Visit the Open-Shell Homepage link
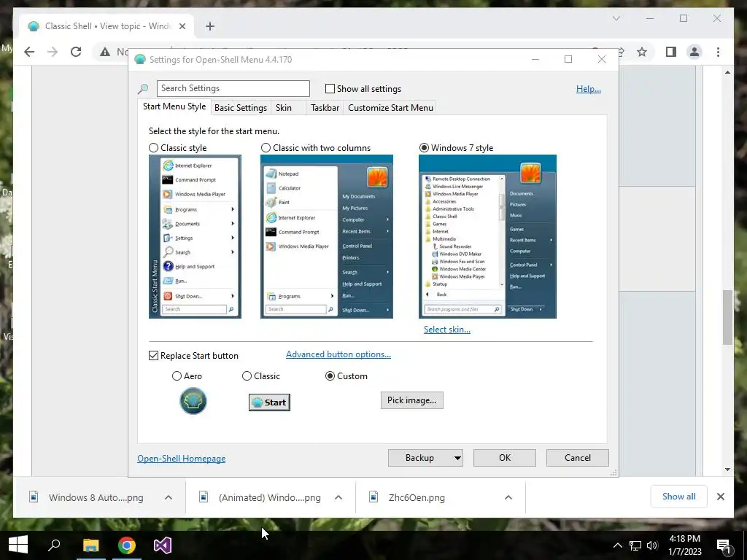Viewport: 747px width, 560px height. pyautogui.click(x=182, y=459)
